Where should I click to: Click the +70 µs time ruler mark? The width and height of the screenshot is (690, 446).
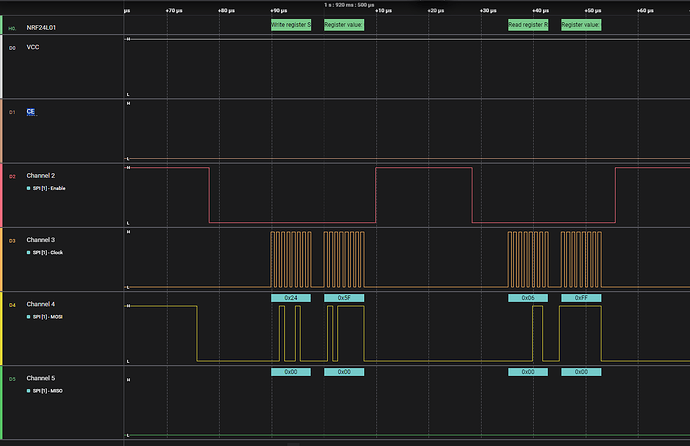click(x=174, y=11)
